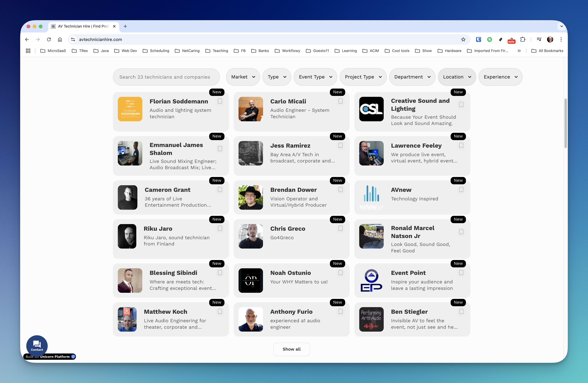Open Emmanuel James Shalom's profile name
Image resolution: width=588 pixels, height=383 pixels.
(x=176, y=149)
